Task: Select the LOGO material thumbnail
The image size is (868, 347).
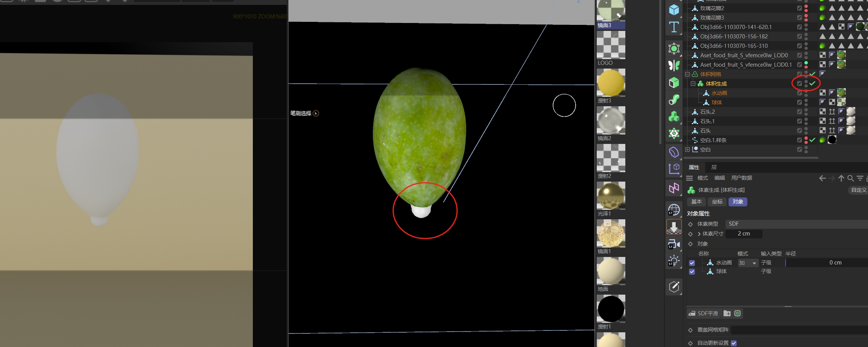Action: [611, 45]
